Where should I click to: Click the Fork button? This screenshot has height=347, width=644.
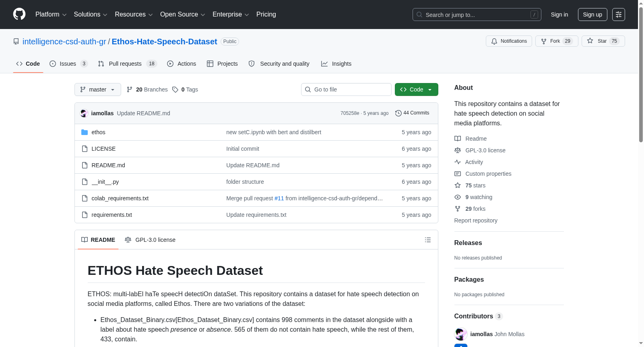(557, 41)
